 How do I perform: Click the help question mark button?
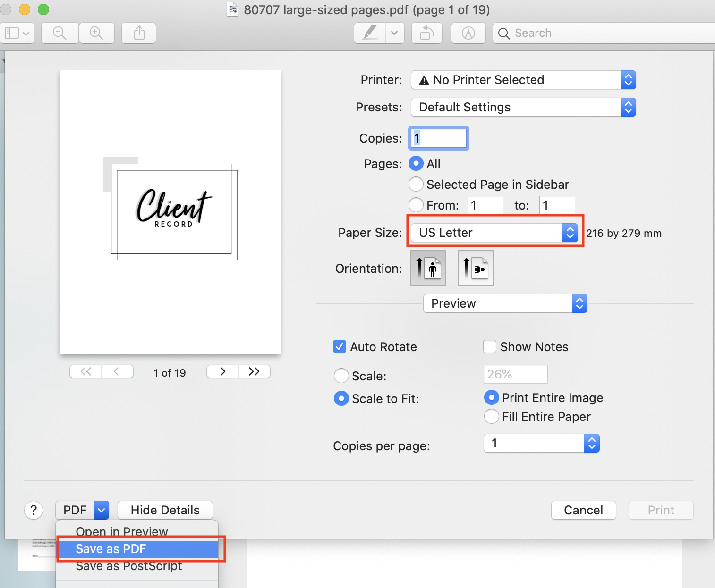34,510
